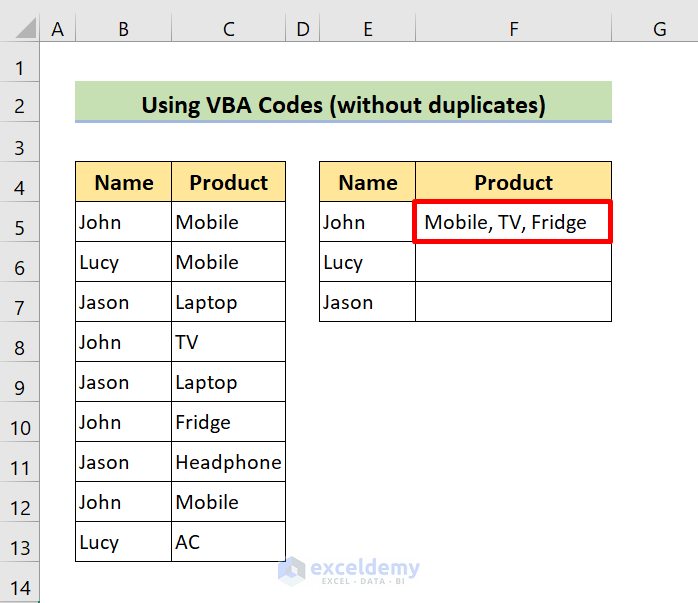Select row 12 header

(19, 502)
